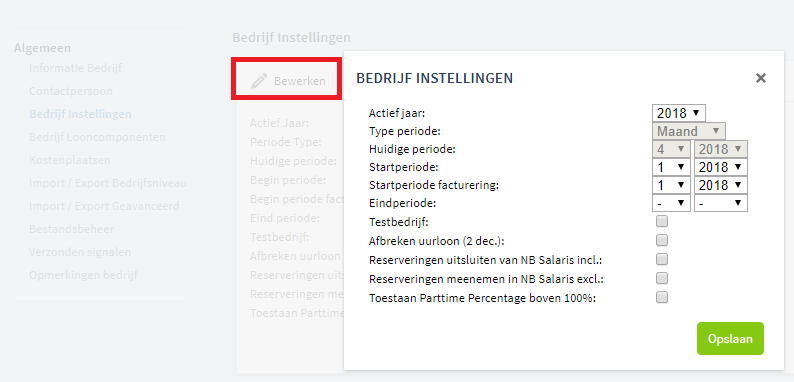794x382 pixels.
Task: Close the Bedrijf Instellingen dialog
Action: [761, 78]
